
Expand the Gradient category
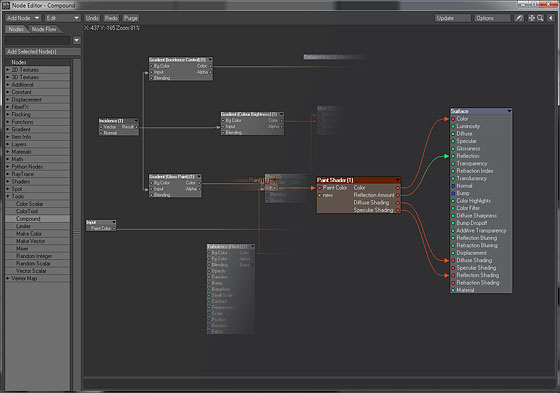click(x=8, y=129)
